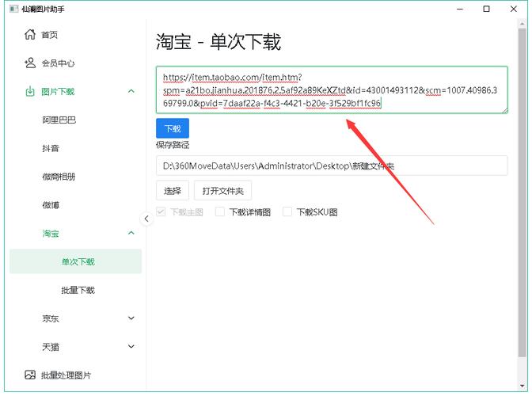Maximize the 仙澜图片助手 window
532x396 pixels.
[487, 10]
